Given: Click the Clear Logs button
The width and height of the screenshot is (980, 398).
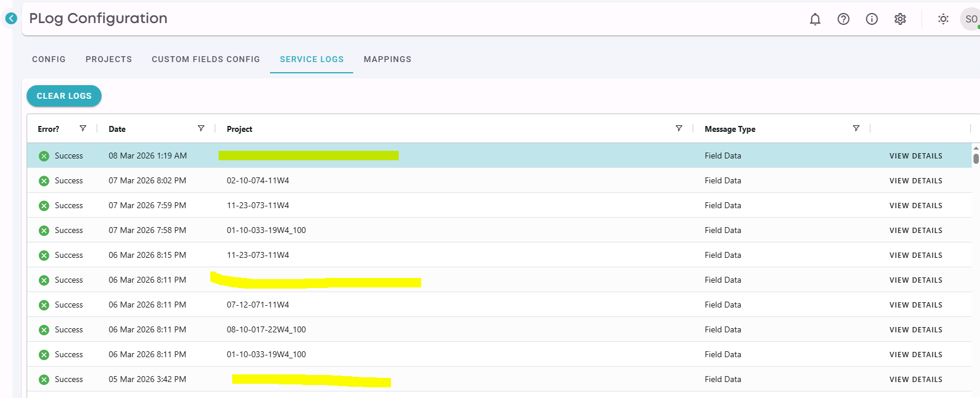Looking at the screenshot, I should point(64,96).
